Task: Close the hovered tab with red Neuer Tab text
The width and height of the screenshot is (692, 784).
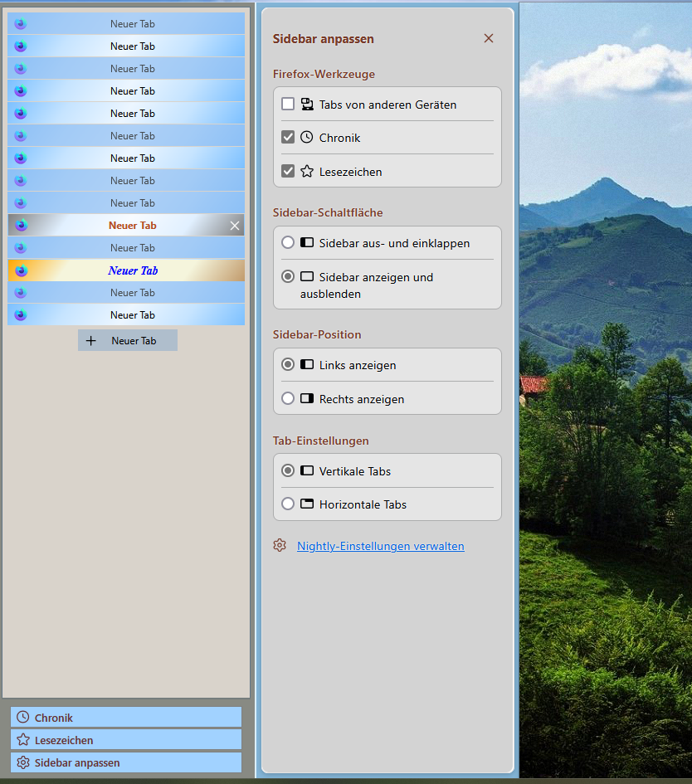Action: tap(235, 226)
